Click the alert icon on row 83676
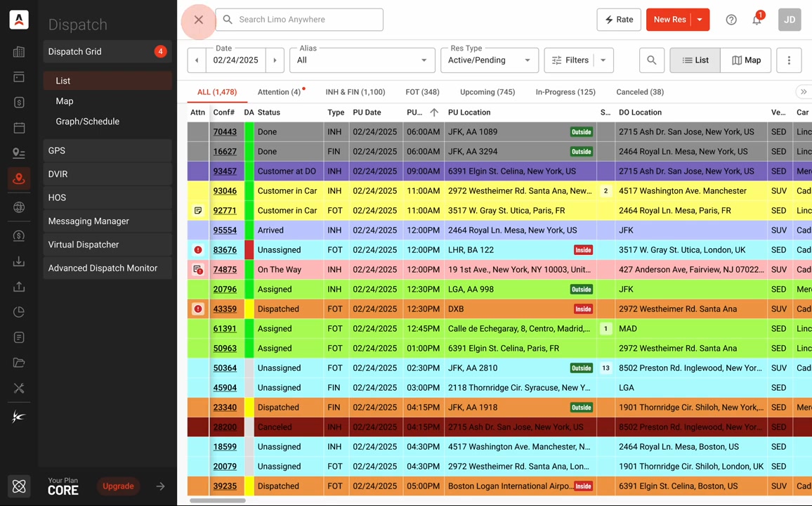The width and height of the screenshot is (812, 506). (198, 249)
